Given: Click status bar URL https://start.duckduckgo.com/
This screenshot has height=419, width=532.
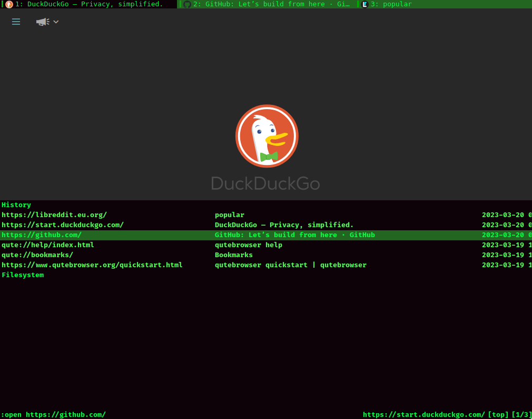Looking at the screenshot, I should 424,415.
